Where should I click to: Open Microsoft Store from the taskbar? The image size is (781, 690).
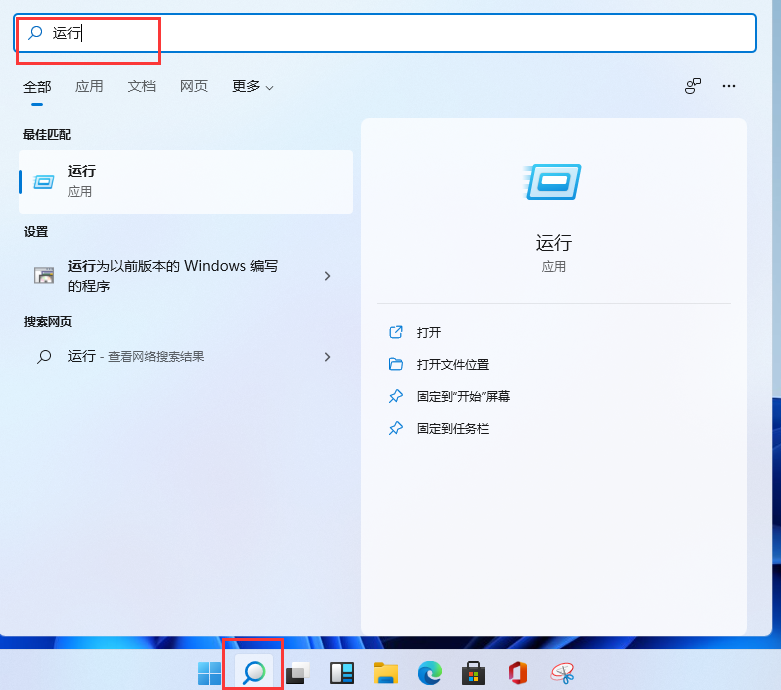click(x=473, y=673)
